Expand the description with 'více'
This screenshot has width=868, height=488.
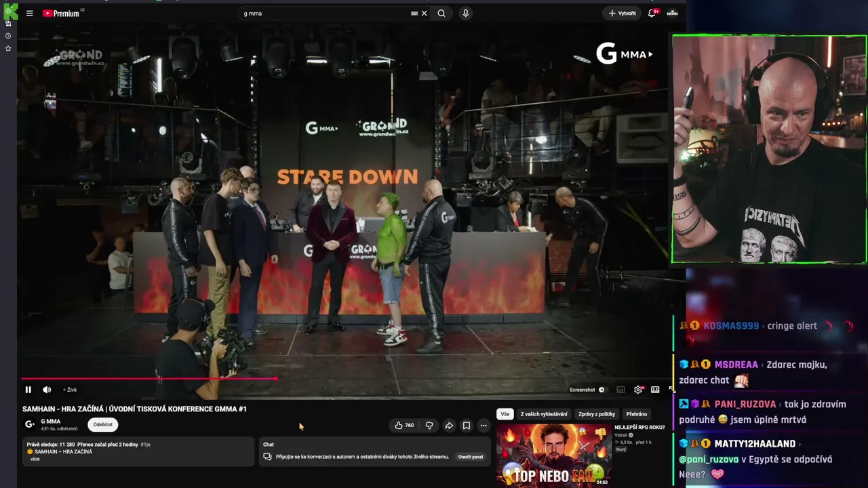35,459
